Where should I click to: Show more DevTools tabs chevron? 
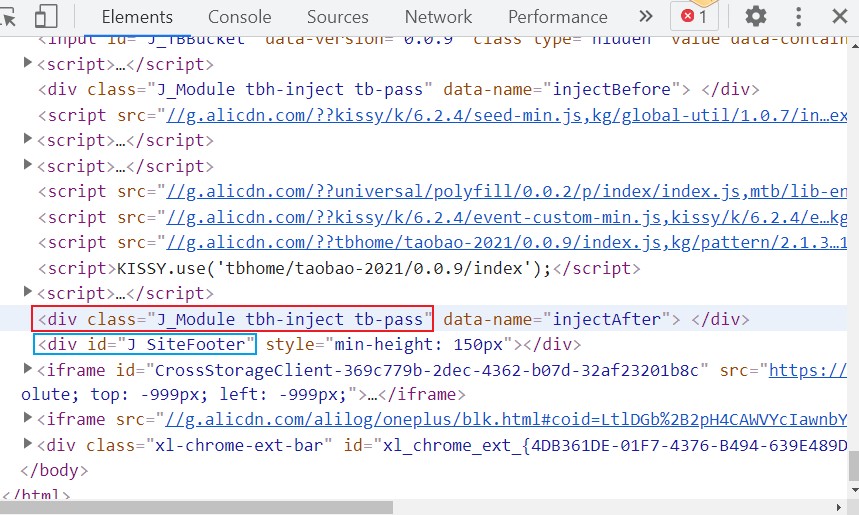pyautogui.click(x=646, y=16)
